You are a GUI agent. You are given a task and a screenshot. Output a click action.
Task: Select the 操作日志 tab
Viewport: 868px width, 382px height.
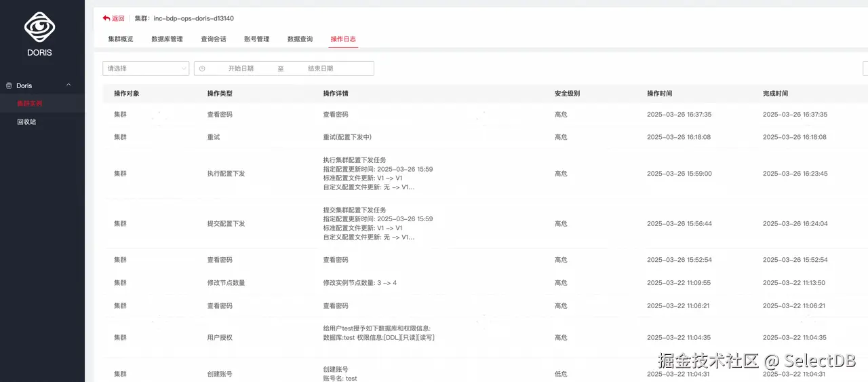[x=343, y=39]
